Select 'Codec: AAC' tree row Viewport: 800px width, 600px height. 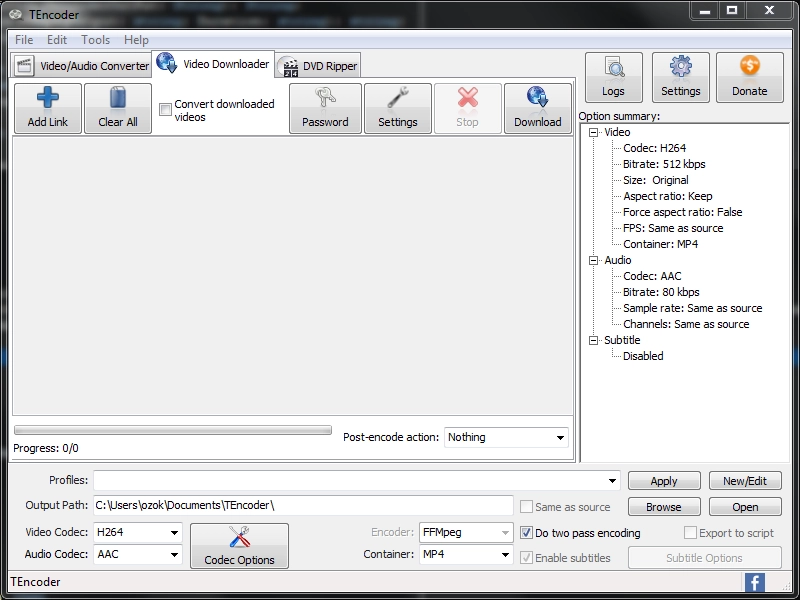pos(652,277)
